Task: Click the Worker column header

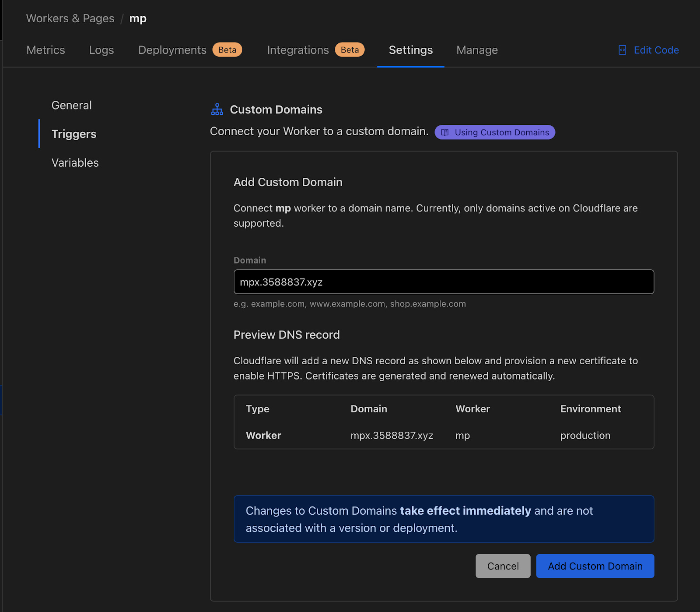Action: [x=472, y=409]
